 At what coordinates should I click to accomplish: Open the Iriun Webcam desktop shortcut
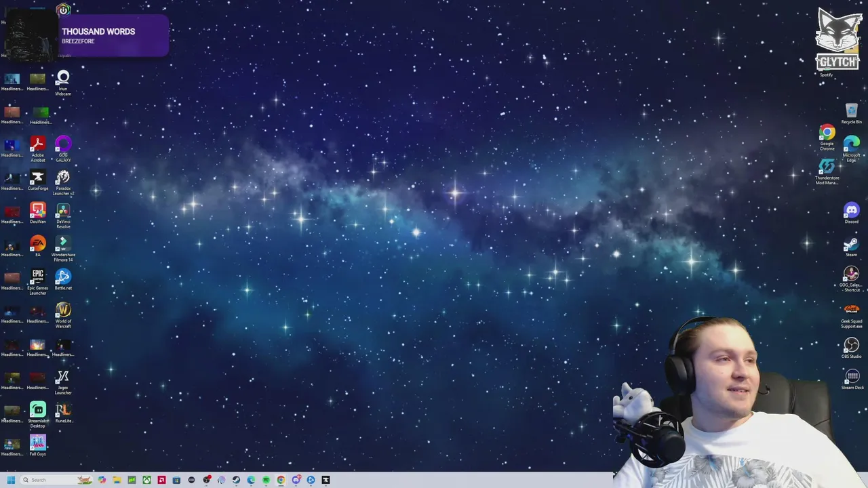63,83
